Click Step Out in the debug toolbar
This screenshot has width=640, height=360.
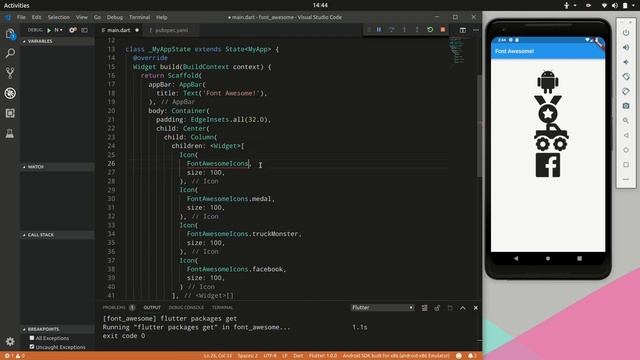tap(417, 30)
